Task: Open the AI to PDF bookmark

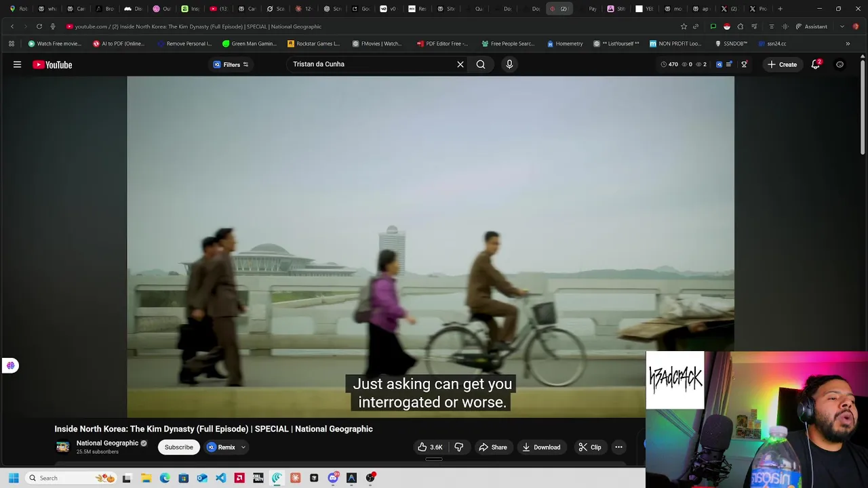Action: click(x=119, y=43)
